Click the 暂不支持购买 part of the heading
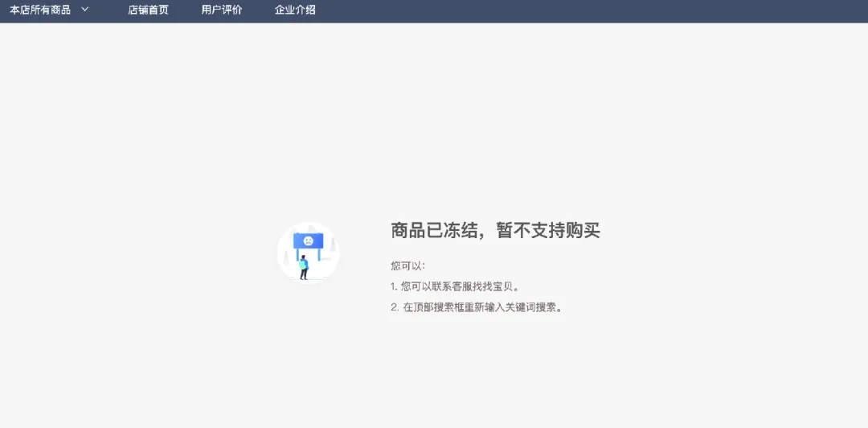868x428 pixels. pyautogui.click(x=548, y=231)
